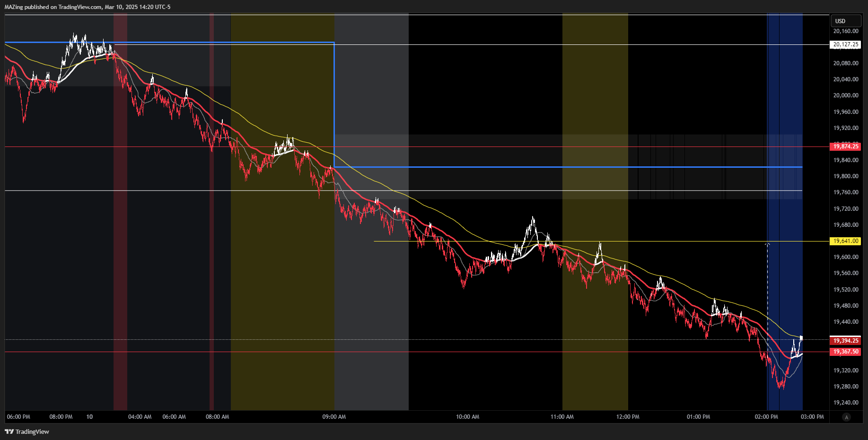Select the 19,874.25 red price label

(x=845, y=147)
